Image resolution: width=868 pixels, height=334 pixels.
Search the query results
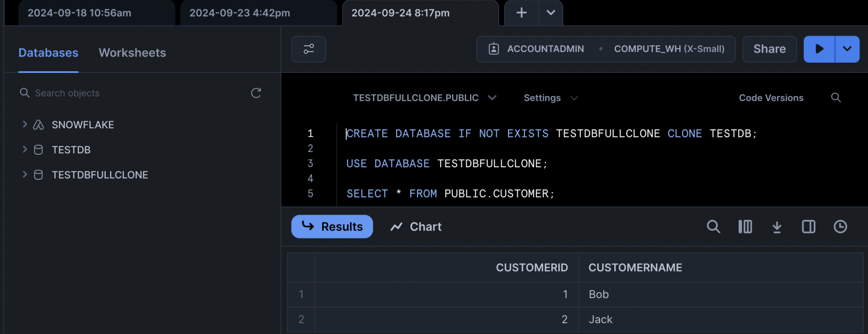tap(713, 227)
